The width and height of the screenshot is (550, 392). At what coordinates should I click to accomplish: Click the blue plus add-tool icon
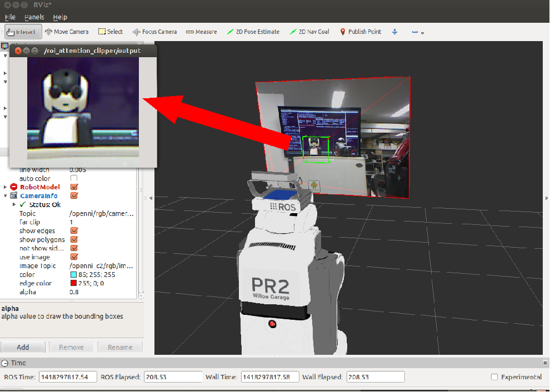point(394,32)
